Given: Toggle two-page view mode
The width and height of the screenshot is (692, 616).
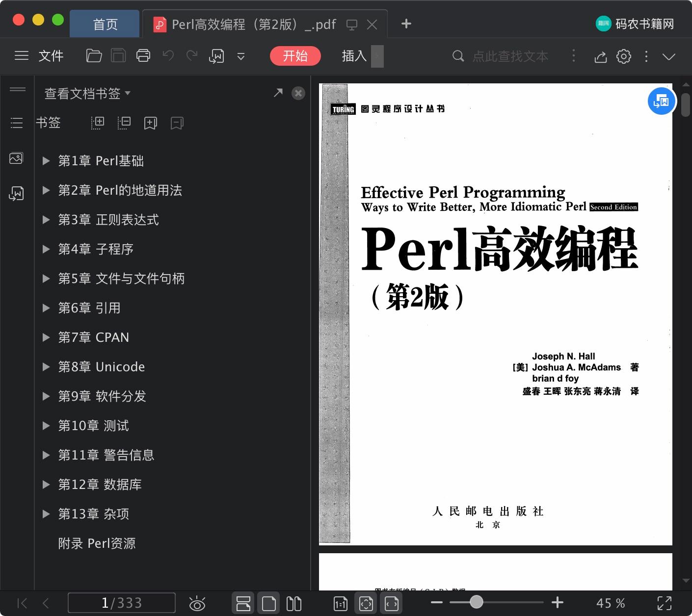Looking at the screenshot, I should [x=293, y=603].
